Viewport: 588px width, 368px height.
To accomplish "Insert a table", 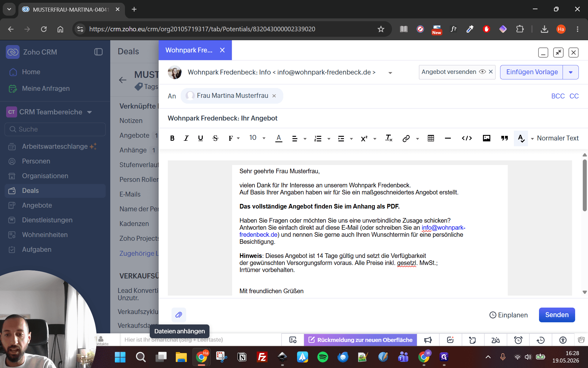I will tap(431, 138).
